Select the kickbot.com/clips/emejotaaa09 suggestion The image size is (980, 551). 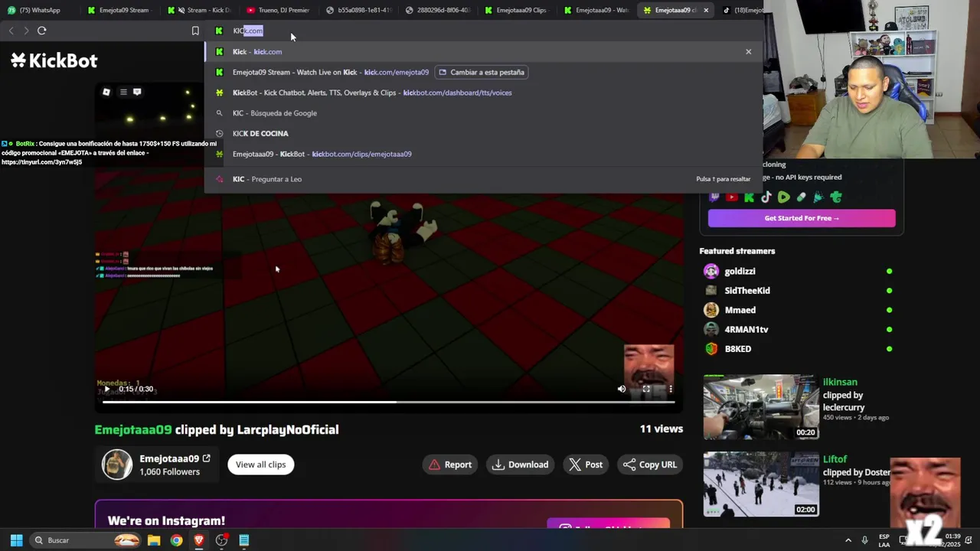tap(483, 154)
